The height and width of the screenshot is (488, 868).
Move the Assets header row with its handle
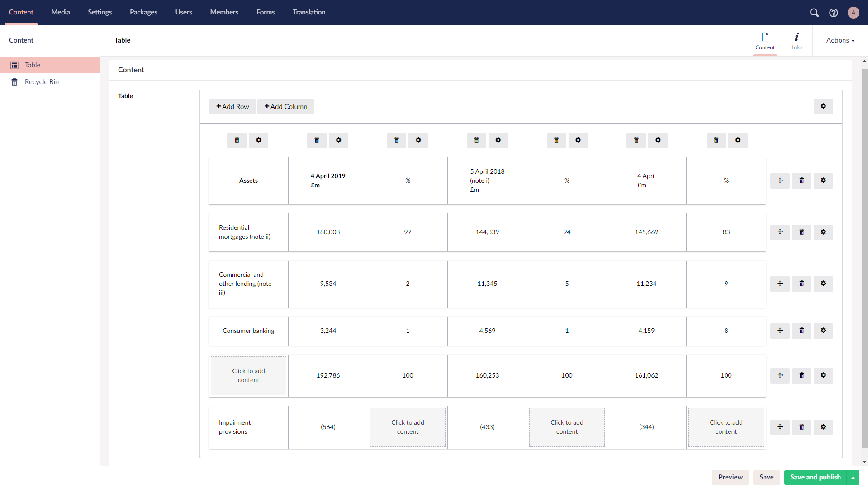[x=780, y=180]
